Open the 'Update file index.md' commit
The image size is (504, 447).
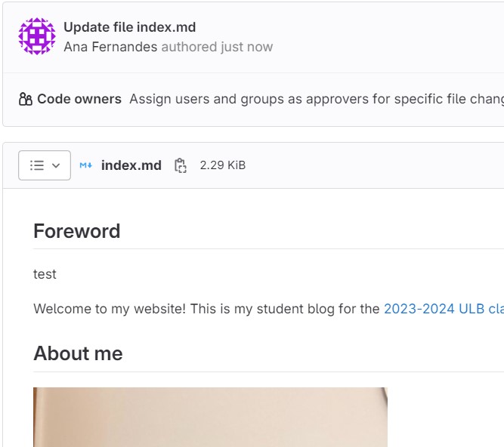coord(129,27)
